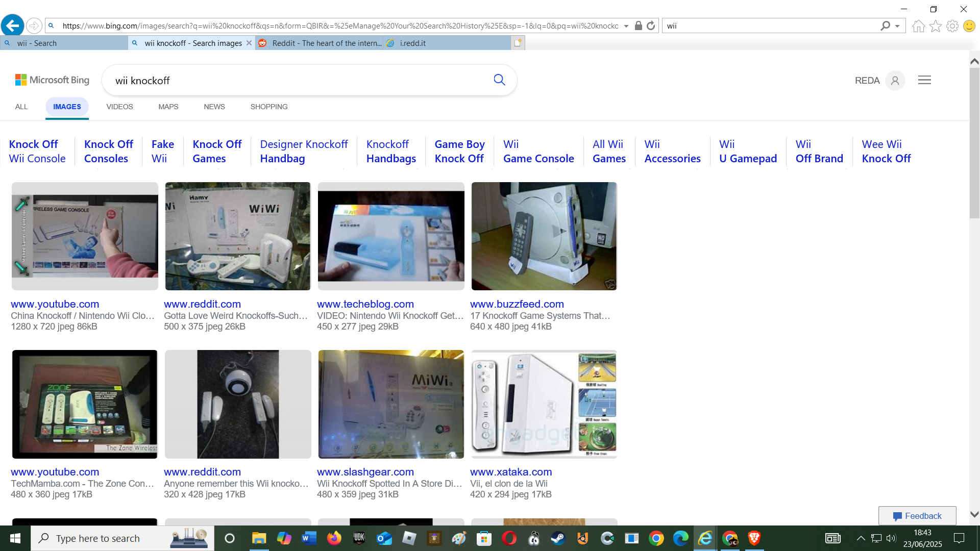Screen dimensions: 980x551
Task: Click the browser Forward arrow button
Action: 34,26
